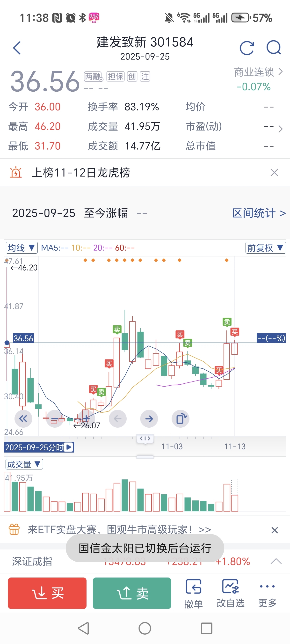The image size is (290, 644).
Task: Move chart cursor right with arrow
Action: click(149, 418)
